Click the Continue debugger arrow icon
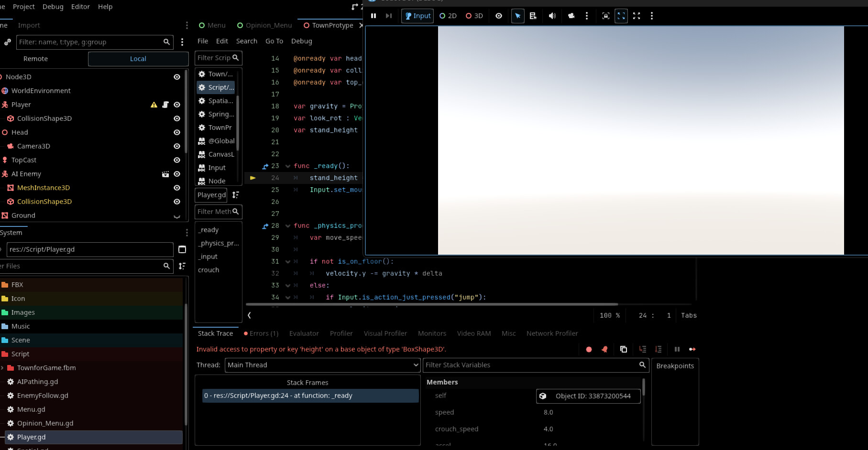Viewport: 868px width, 450px height. [692, 349]
